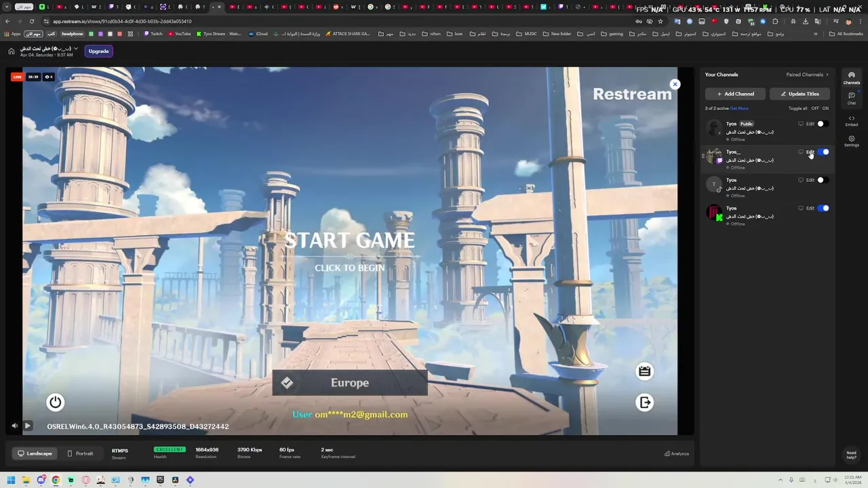Screen dimensions: 868x488
Task: Open the Tyos Stream bookmark
Action: pos(219,34)
